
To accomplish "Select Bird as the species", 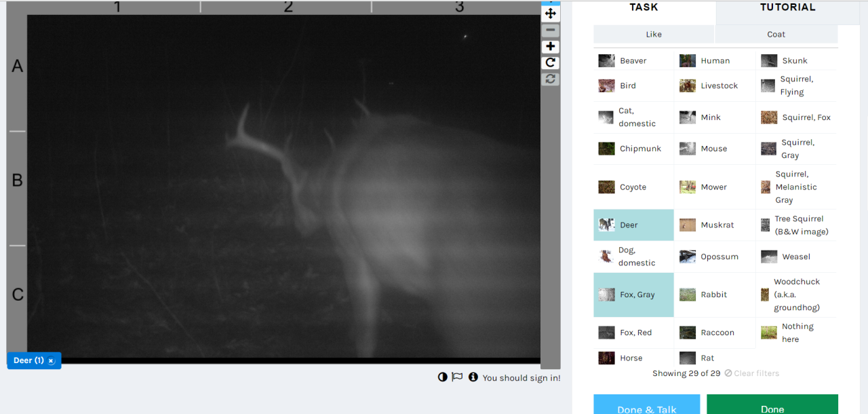I will [634, 86].
